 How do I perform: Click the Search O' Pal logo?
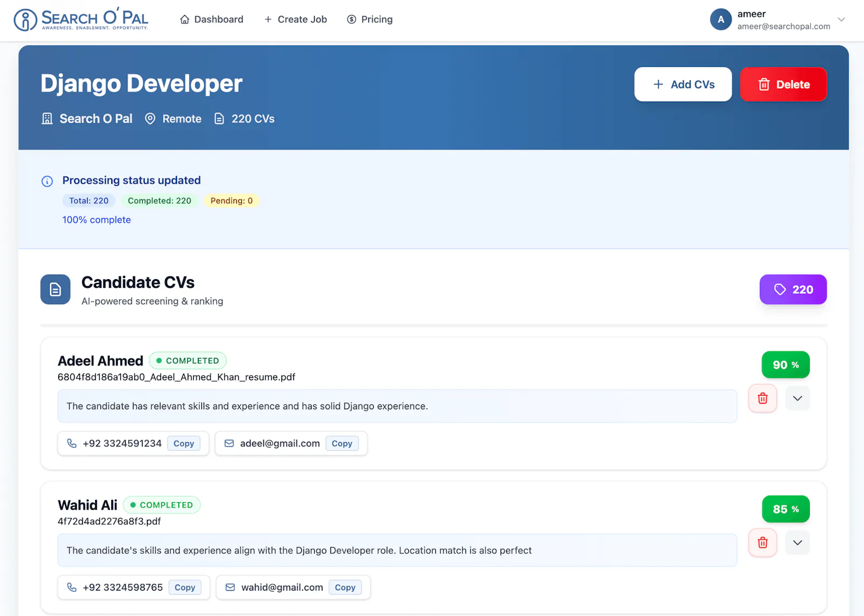click(x=81, y=19)
